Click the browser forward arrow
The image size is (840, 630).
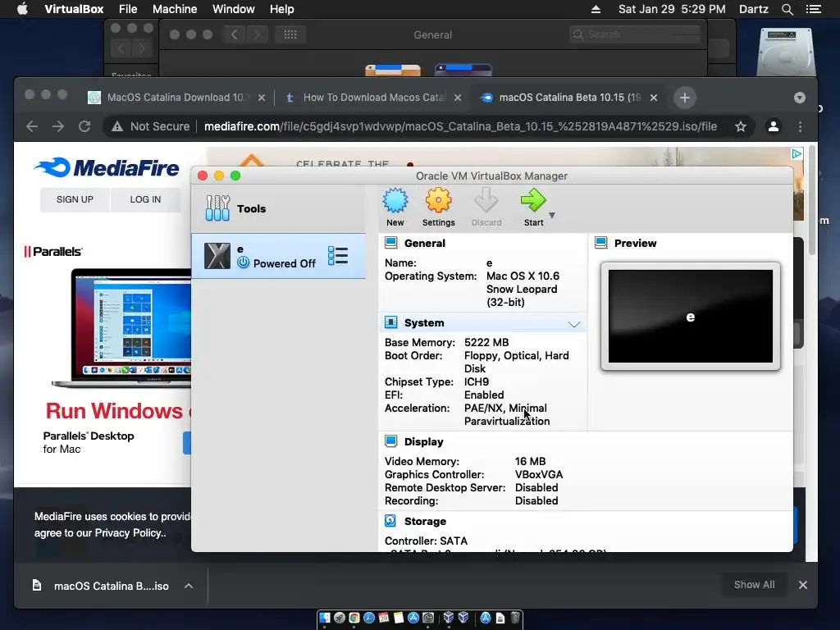tap(58, 126)
